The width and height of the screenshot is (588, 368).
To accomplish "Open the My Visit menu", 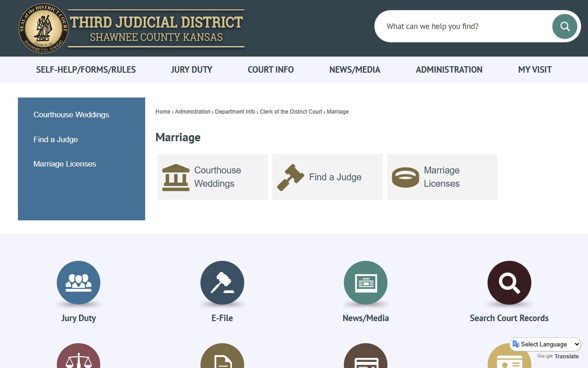I will 535,69.
